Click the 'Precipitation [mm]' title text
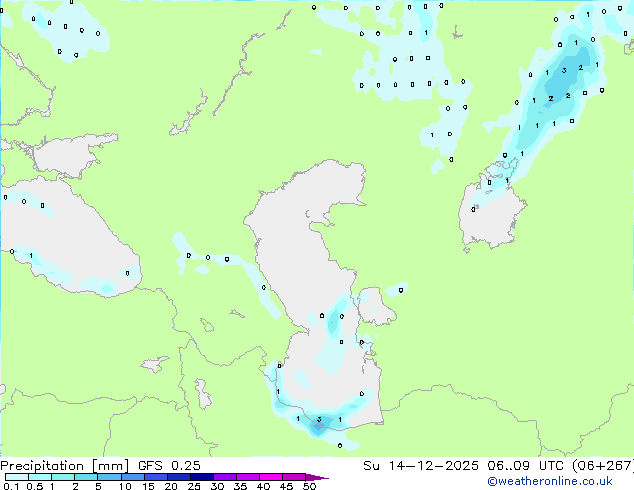Image resolution: width=634 pixels, height=490 pixels. [64, 466]
